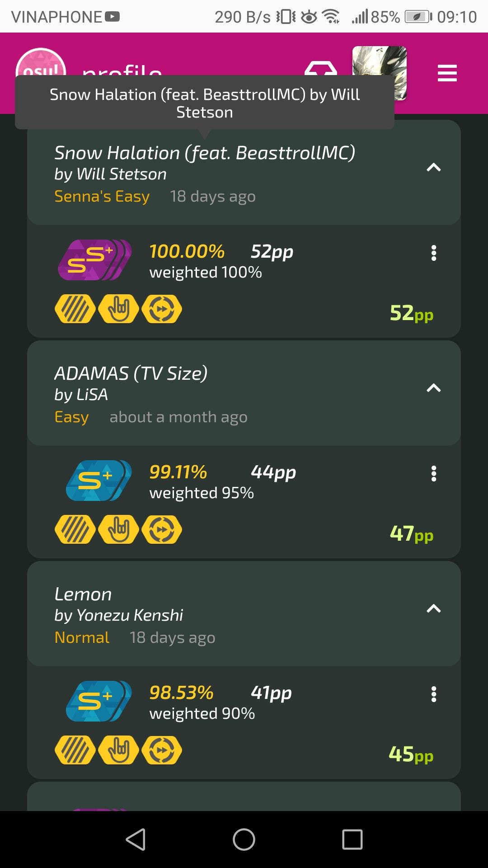Open the Lemon beatmap title link
Image resolution: width=488 pixels, height=868 pixels.
[83, 594]
